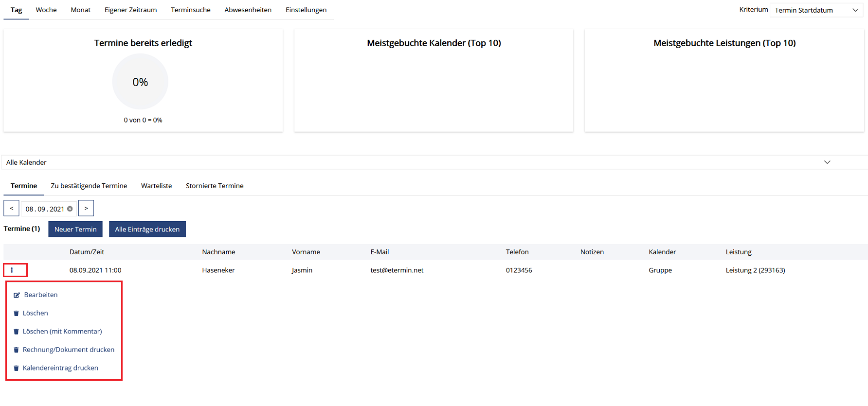Click the Termine (1) count label
This screenshot has height=406, width=868.
(x=22, y=229)
